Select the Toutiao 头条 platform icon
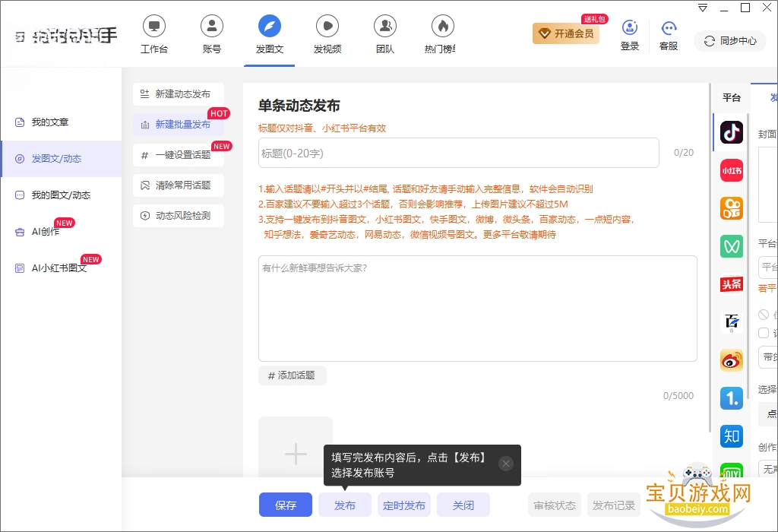The height and width of the screenshot is (532, 778). pyautogui.click(x=732, y=284)
